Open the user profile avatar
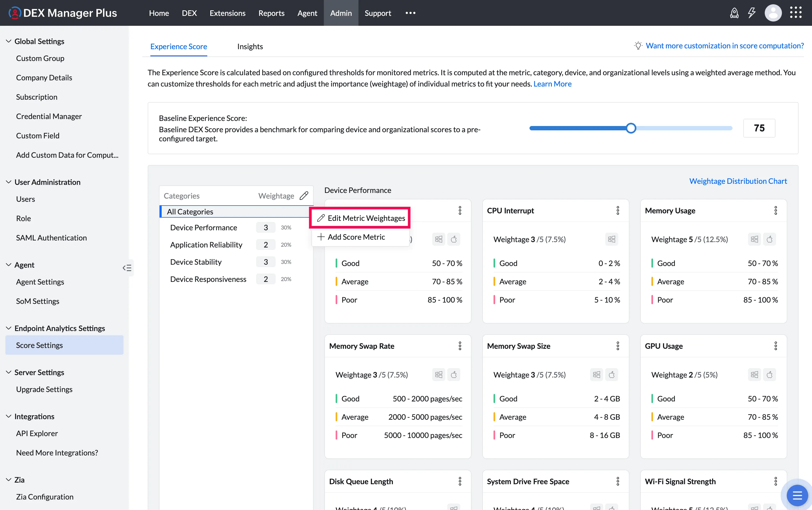812x510 pixels. (x=773, y=13)
